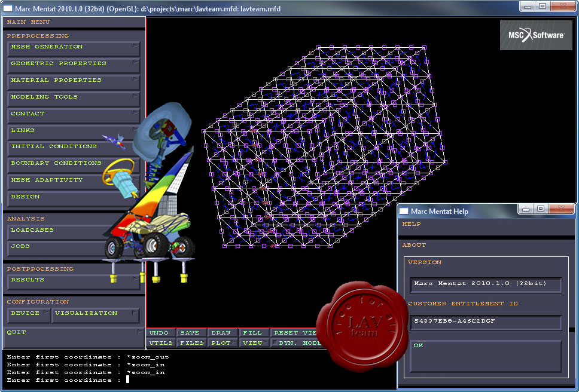The width and height of the screenshot is (579, 392).
Task: Open the UTILS pop-up menu
Action: click(161, 343)
